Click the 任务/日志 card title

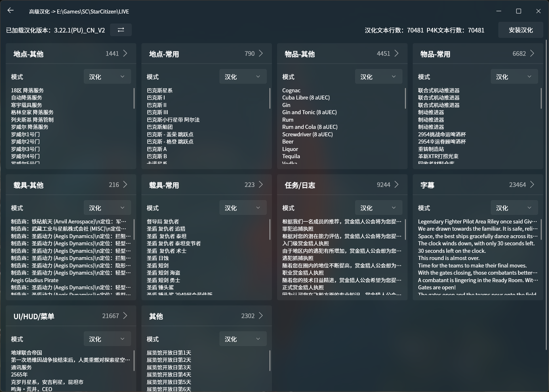pyautogui.click(x=300, y=185)
